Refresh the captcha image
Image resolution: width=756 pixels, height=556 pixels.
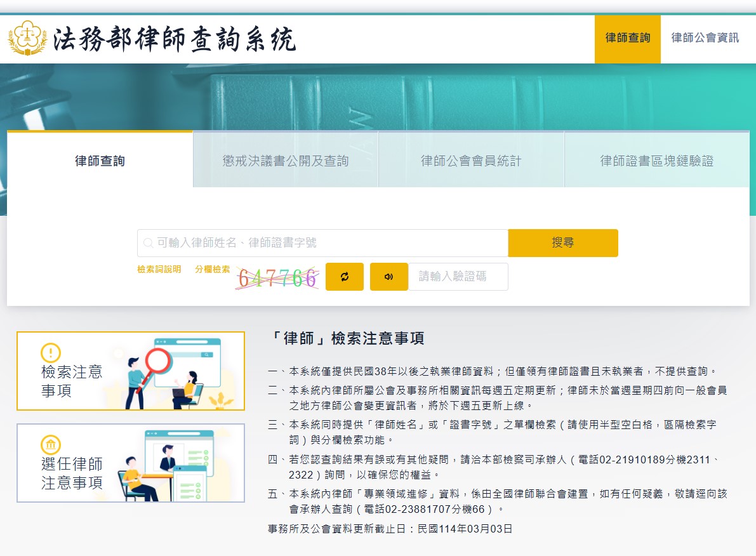[345, 277]
